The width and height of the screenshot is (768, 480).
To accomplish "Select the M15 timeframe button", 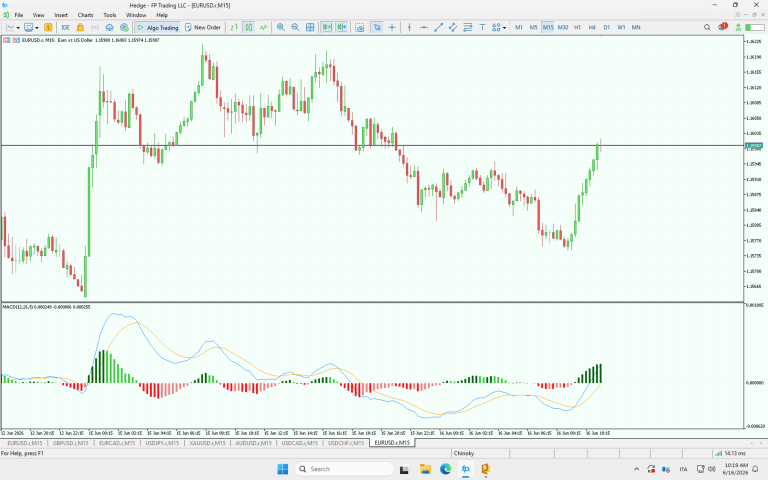I will pos(548,27).
